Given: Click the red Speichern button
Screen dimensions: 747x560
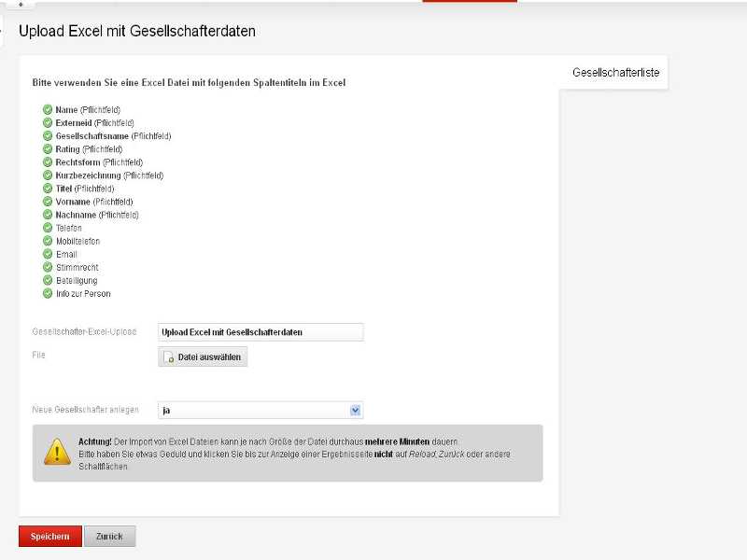Looking at the screenshot, I should (50, 536).
